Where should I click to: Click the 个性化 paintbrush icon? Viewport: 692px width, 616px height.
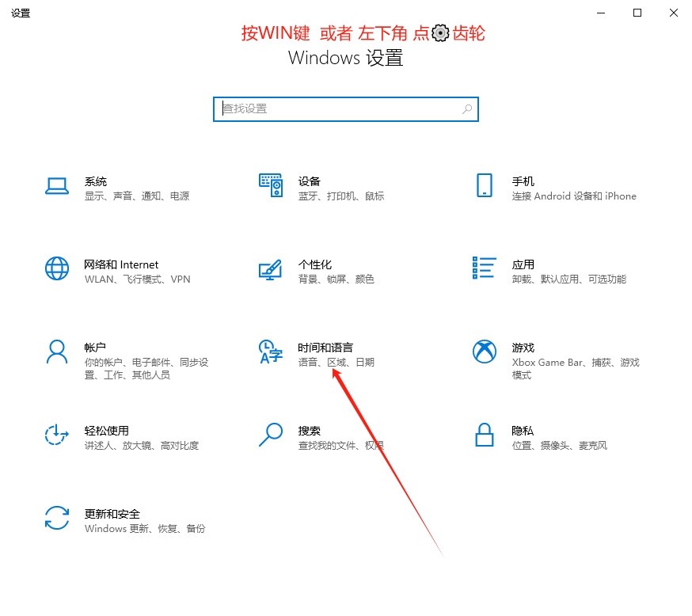click(271, 269)
